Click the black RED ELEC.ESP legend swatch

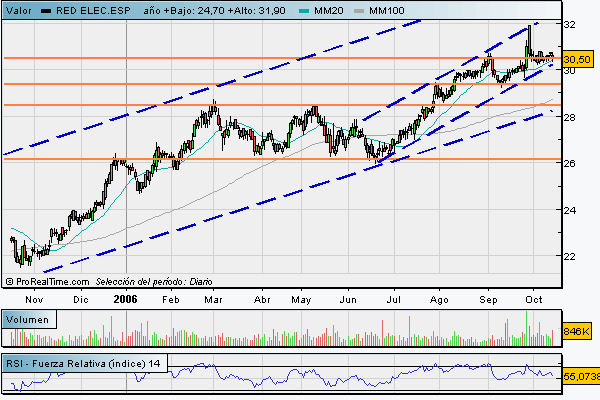46,11
